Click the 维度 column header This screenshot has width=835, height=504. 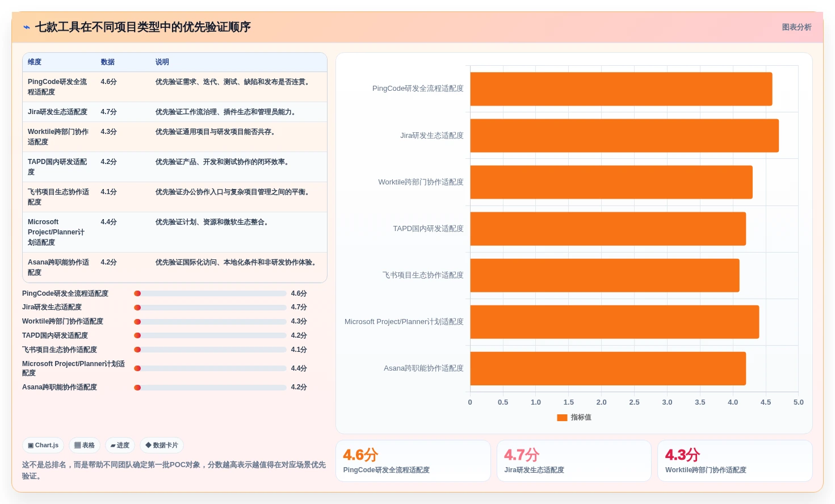click(x=35, y=62)
